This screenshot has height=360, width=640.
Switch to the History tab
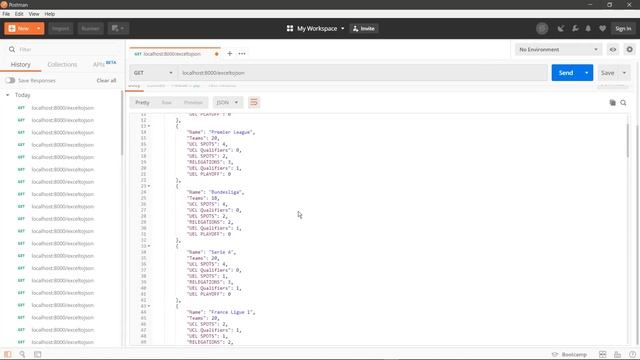click(x=20, y=64)
